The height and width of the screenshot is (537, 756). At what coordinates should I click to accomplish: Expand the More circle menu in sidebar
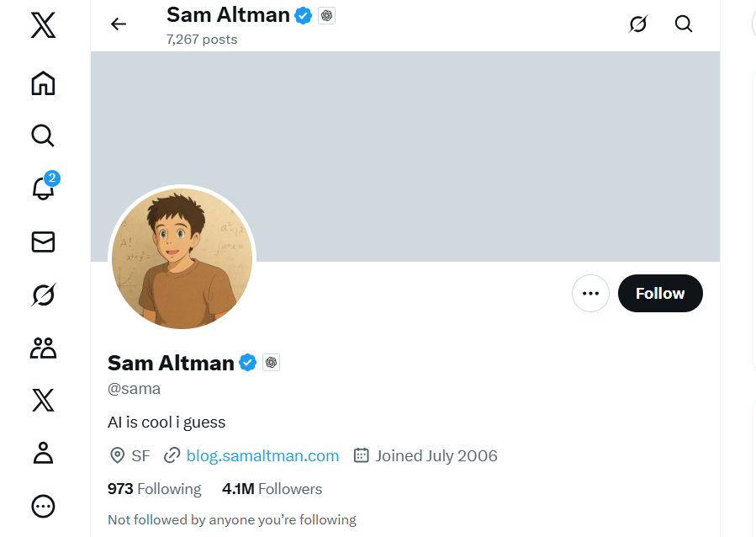pyautogui.click(x=43, y=506)
